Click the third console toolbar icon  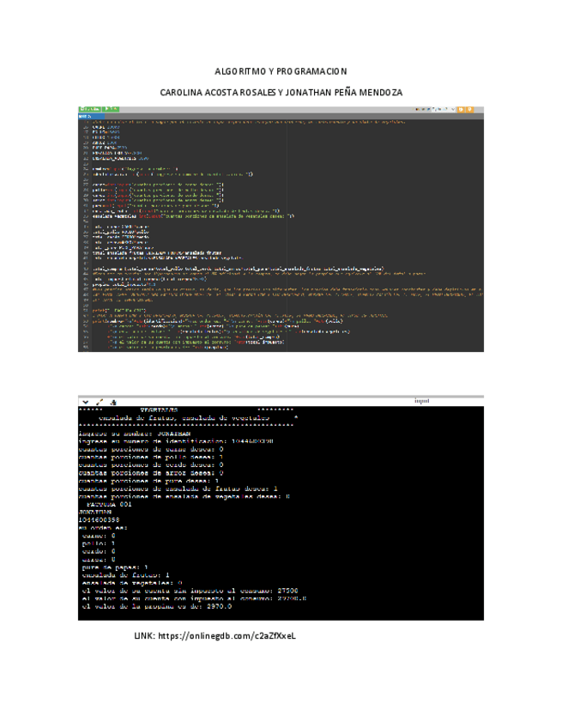112,402
